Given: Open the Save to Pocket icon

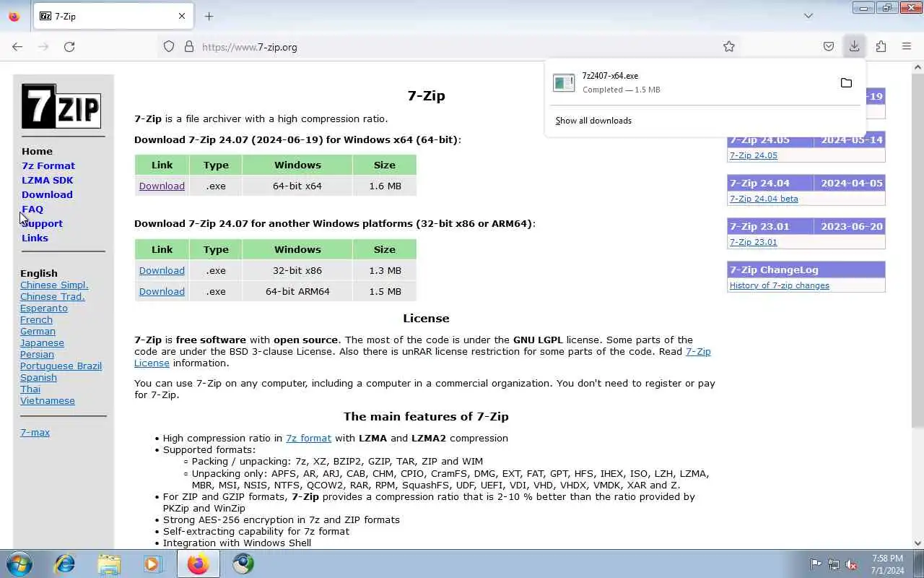Looking at the screenshot, I should (829, 47).
